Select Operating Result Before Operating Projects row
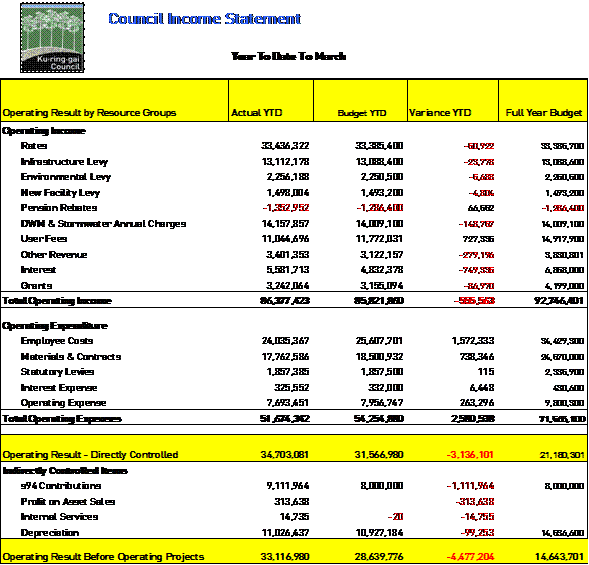Image resolution: width=589 pixels, height=565 pixels. pyautogui.click(x=294, y=551)
